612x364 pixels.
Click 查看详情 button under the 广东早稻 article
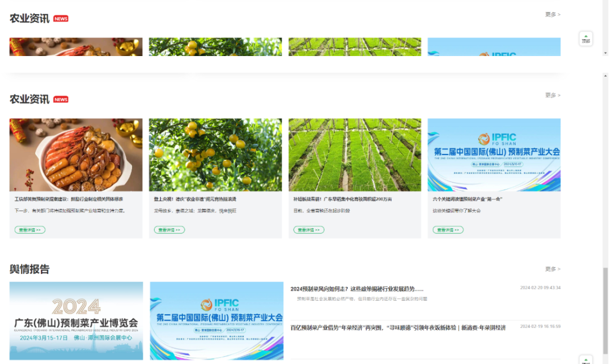pos(309,230)
